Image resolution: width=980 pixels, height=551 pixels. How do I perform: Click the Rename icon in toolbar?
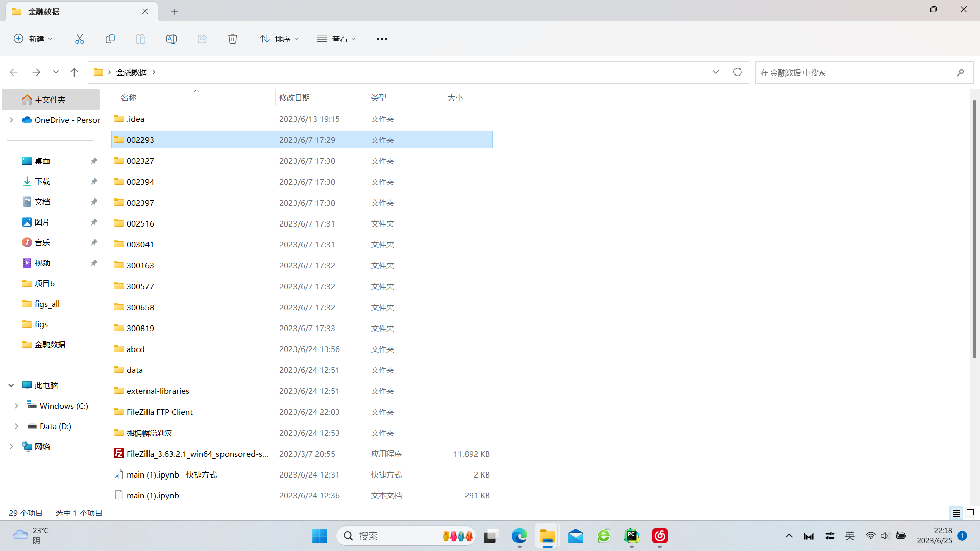171,39
